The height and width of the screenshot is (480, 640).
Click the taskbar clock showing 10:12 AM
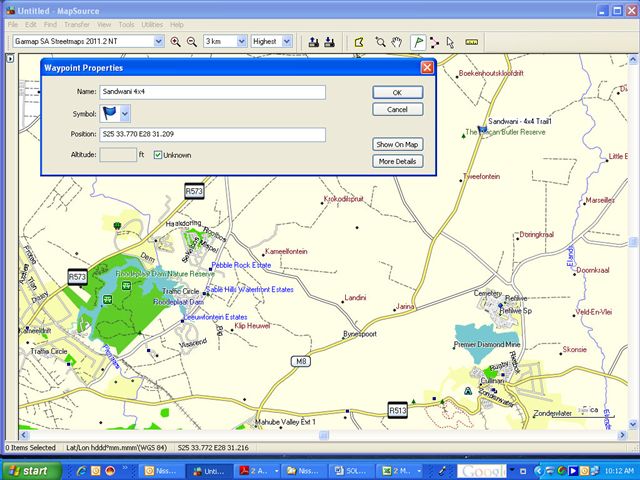[x=620, y=471]
